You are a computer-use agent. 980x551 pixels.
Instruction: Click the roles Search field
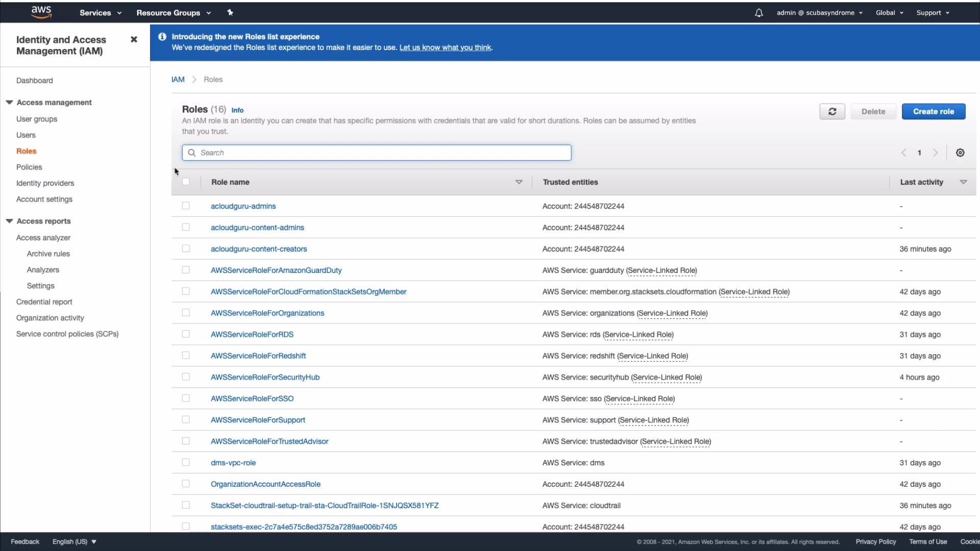[377, 153]
